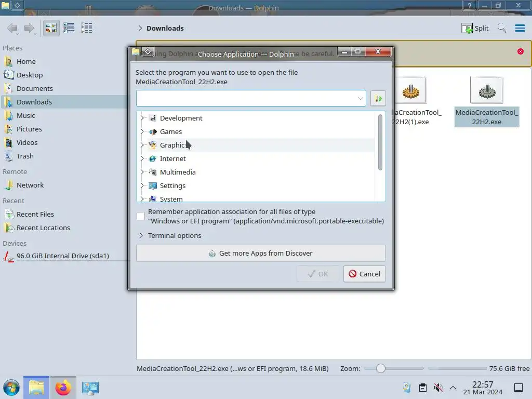Expand the Internet category
Screen dimensions: 532x399
point(142,159)
